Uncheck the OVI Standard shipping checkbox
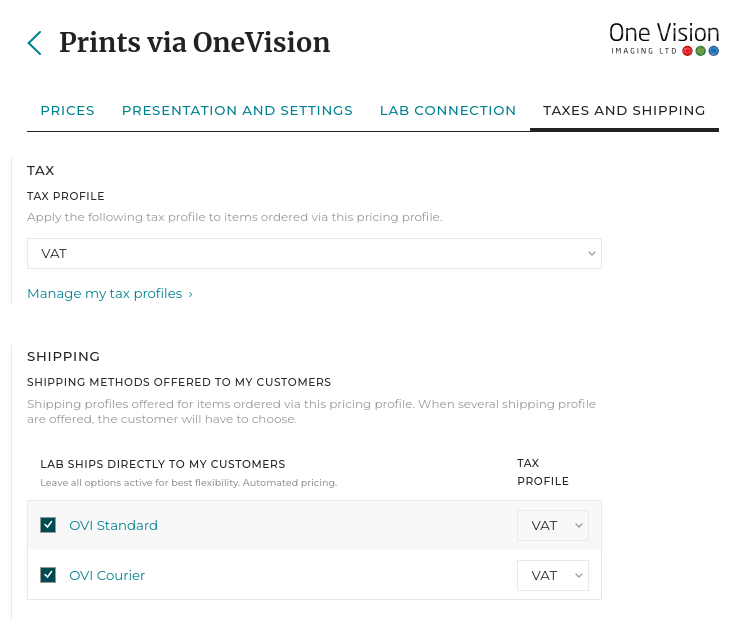The height and width of the screenshot is (620, 745). [48, 526]
